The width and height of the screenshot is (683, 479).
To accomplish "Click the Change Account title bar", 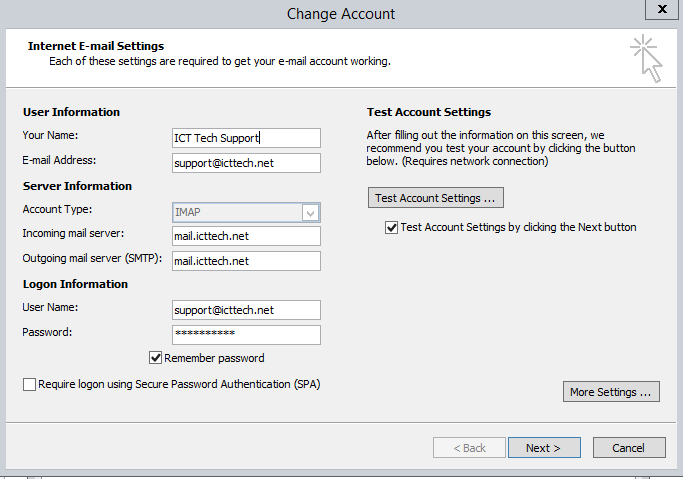I will point(340,13).
